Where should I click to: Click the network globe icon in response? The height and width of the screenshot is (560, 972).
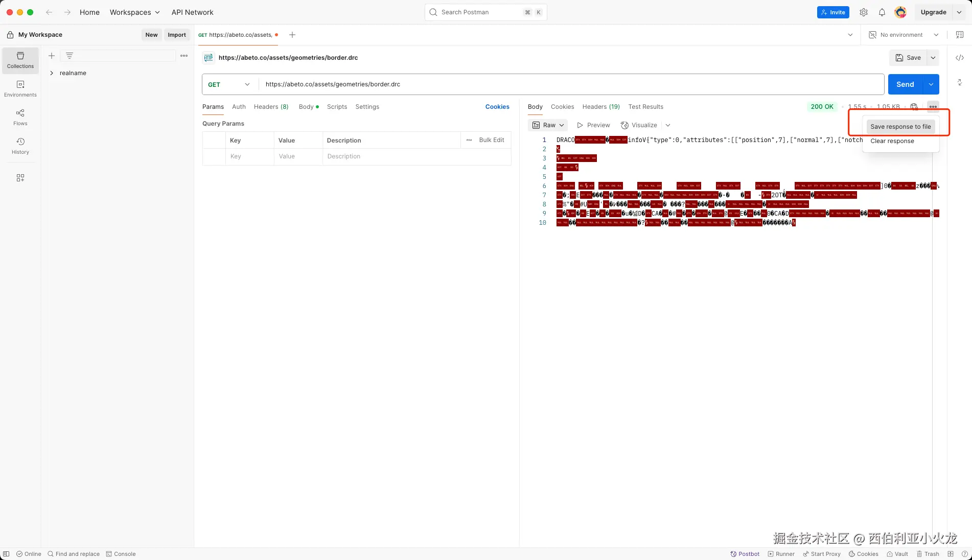(914, 107)
